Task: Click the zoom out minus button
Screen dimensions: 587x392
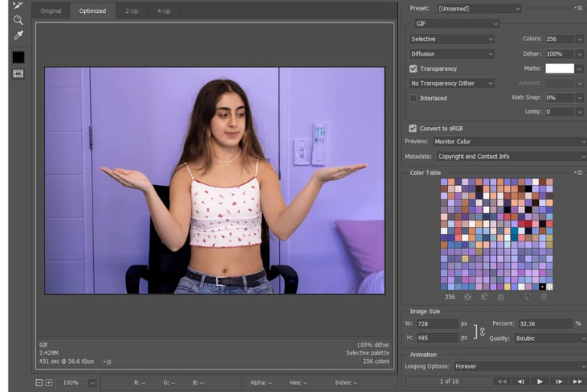Action: [x=39, y=382]
